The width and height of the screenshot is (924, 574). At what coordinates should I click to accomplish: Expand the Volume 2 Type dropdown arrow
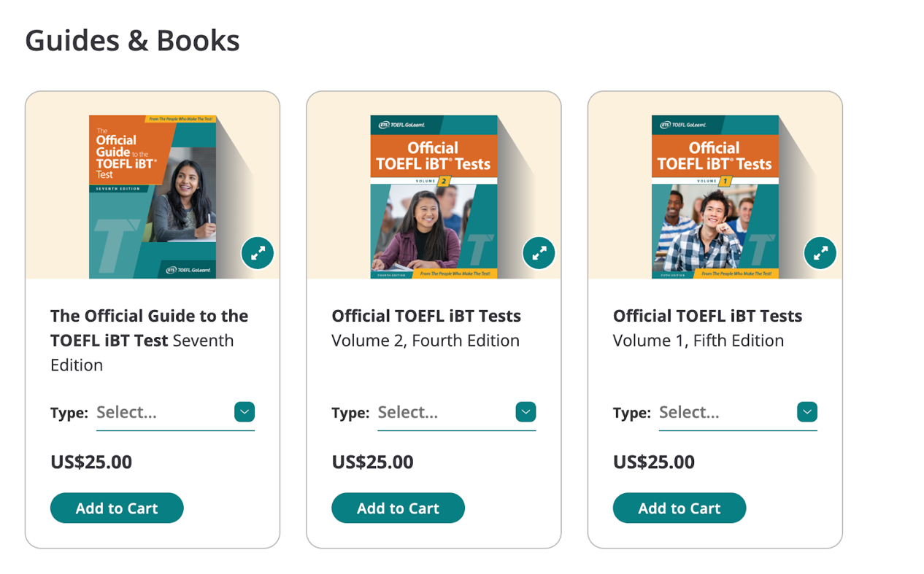(x=525, y=412)
